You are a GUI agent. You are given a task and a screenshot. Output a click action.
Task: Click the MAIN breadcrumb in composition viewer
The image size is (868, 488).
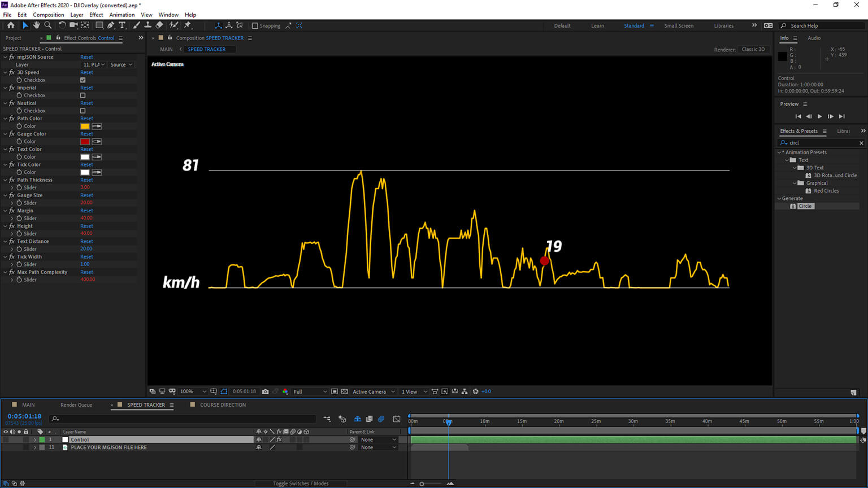(x=166, y=49)
